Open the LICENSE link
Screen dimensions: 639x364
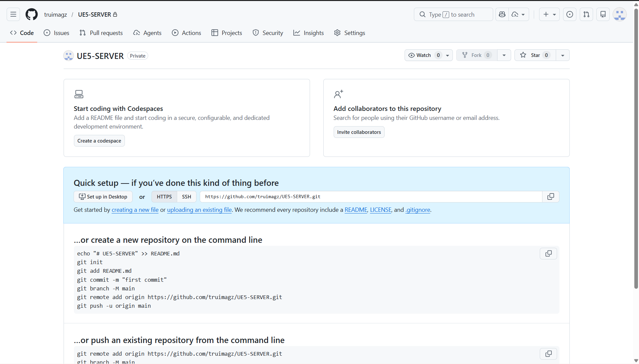(381, 209)
